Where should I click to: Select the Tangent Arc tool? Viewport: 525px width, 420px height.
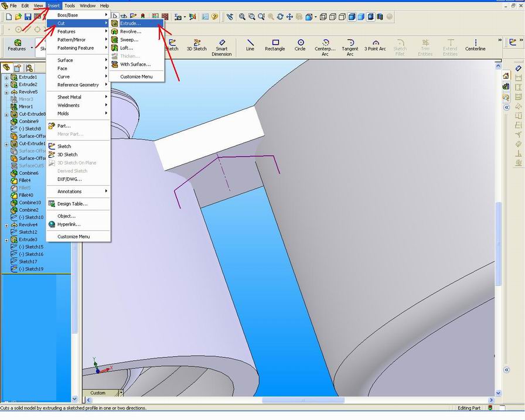pyautogui.click(x=350, y=43)
